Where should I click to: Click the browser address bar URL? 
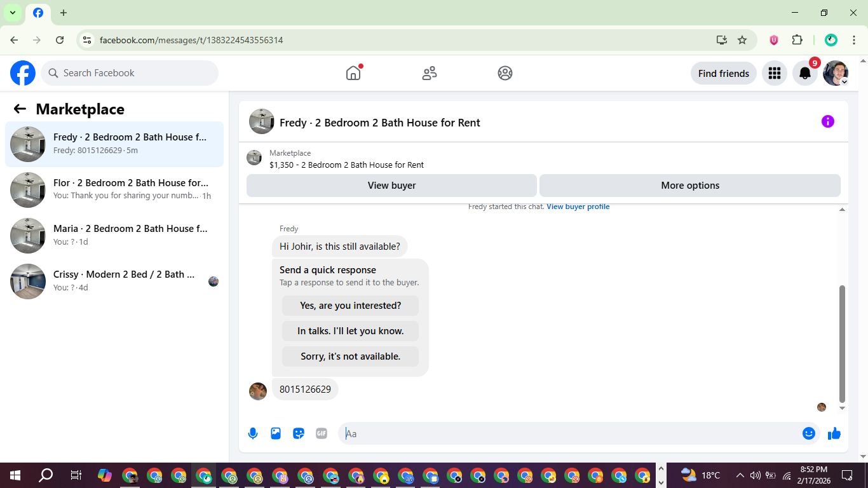tap(191, 40)
